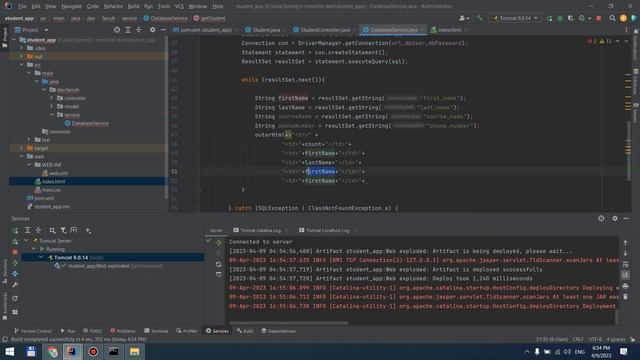Image resolution: width=640 pixels, height=360 pixels.
Task: Click the red record app in taskbar
Action: pyautogui.click(x=93, y=351)
